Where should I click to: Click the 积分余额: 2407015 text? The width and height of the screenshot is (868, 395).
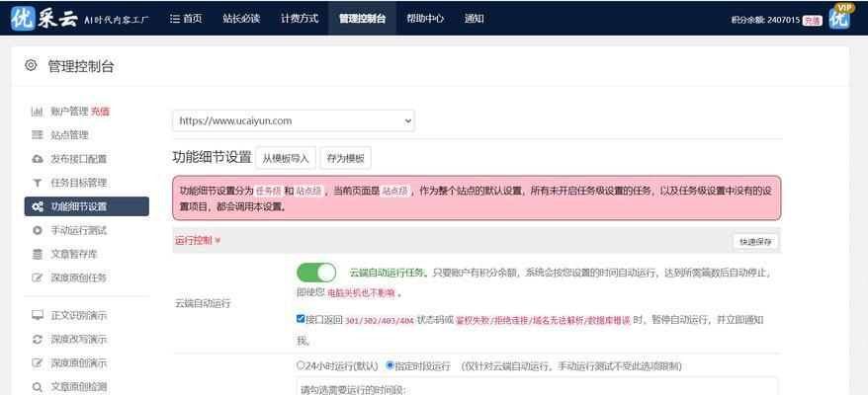point(765,20)
